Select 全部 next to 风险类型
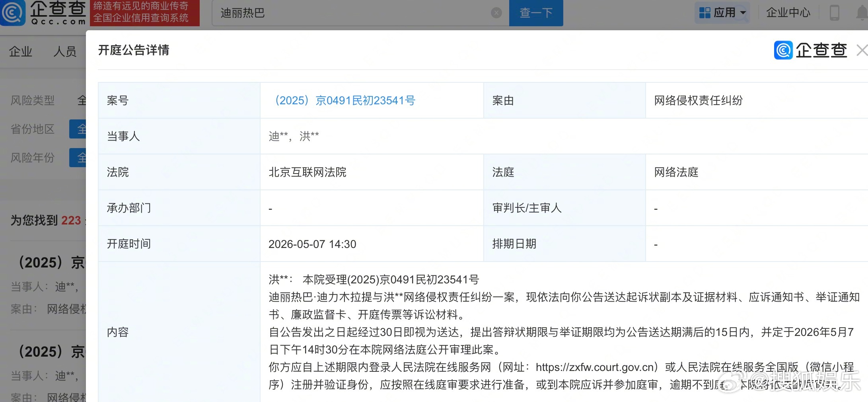 point(83,100)
